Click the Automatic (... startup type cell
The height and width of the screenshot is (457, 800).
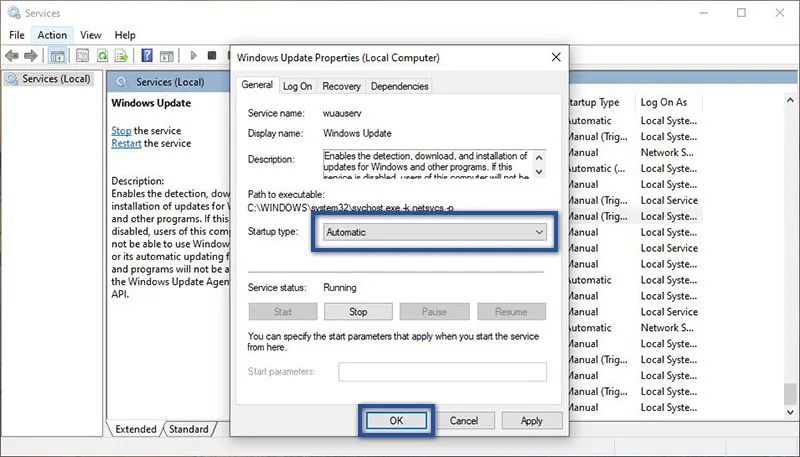pyautogui.click(x=596, y=168)
